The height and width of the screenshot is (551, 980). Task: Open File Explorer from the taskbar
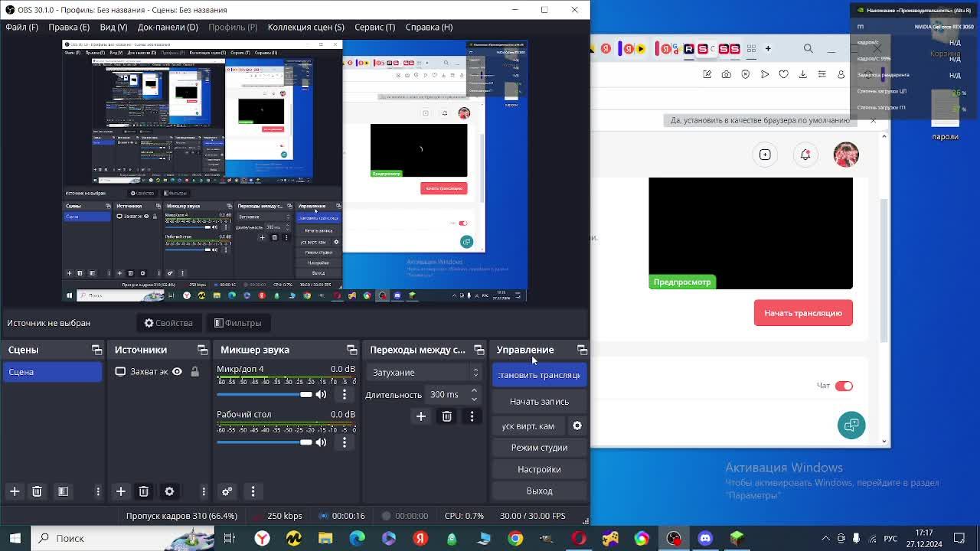point(325,538)
